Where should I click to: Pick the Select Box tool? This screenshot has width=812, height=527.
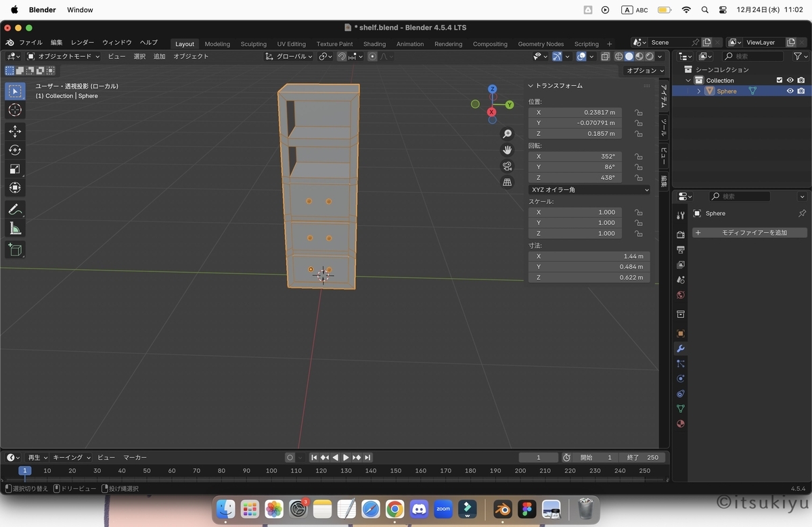click(15, 91)
